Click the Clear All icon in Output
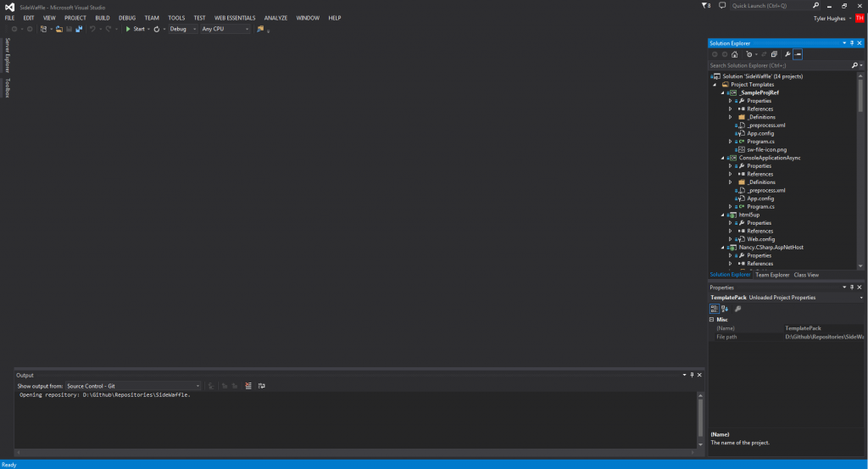868x469 pixels. [x=248, y=386]
